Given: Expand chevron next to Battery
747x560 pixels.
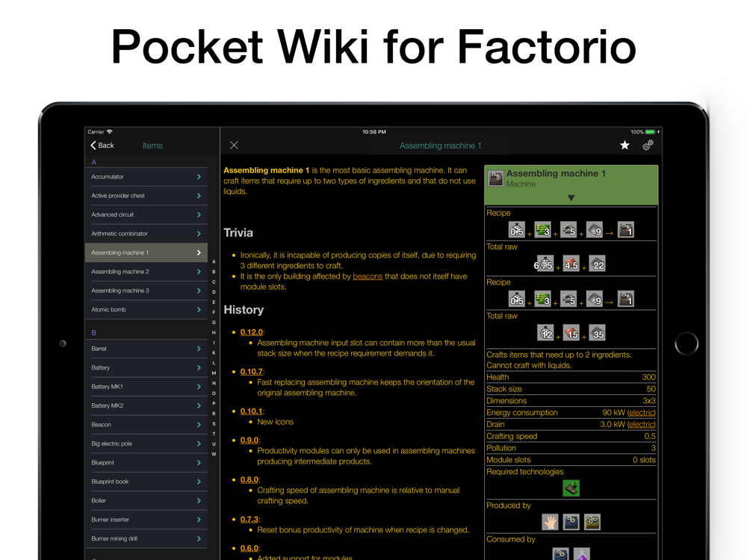Looking at the screenshot, I should 199,367.
